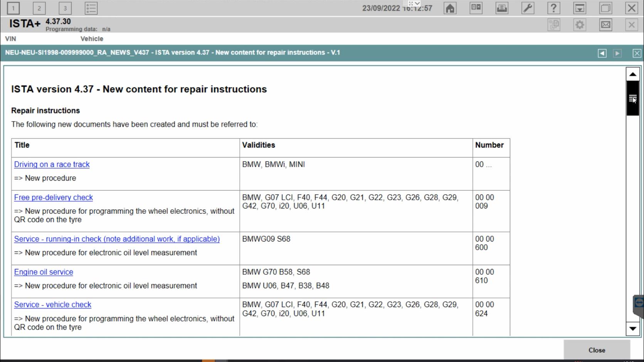Image resolution: width=644 pixels, height=362 pixels.
Task: Click the greyed-out X below the window close
Action: [x=631, y=25]
